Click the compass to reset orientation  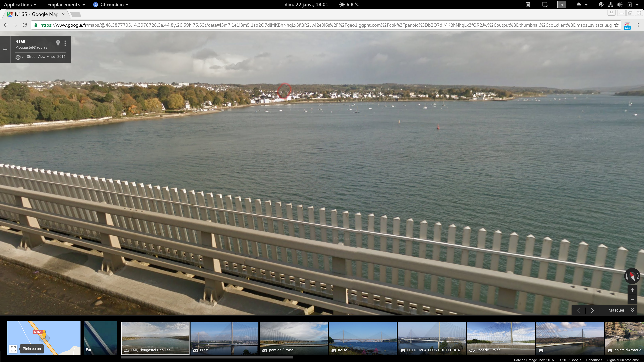click(x=632, y=276)
